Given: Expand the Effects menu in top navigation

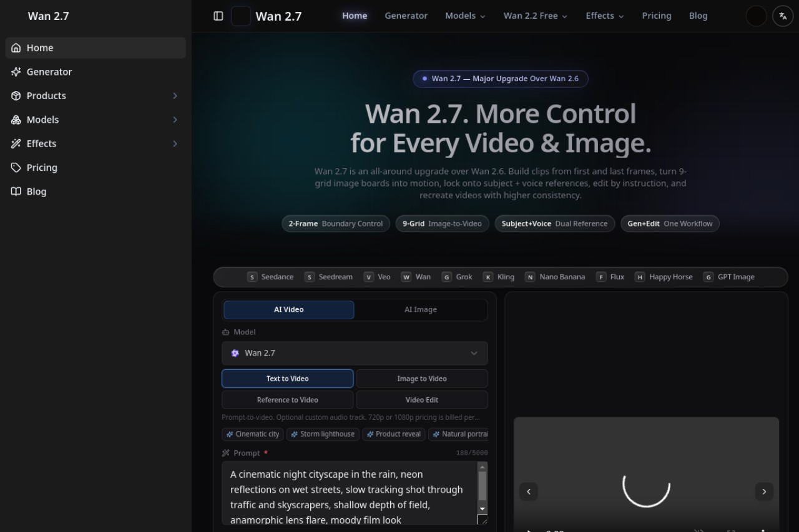Looking at the screenshot, I should pos(605,16).
